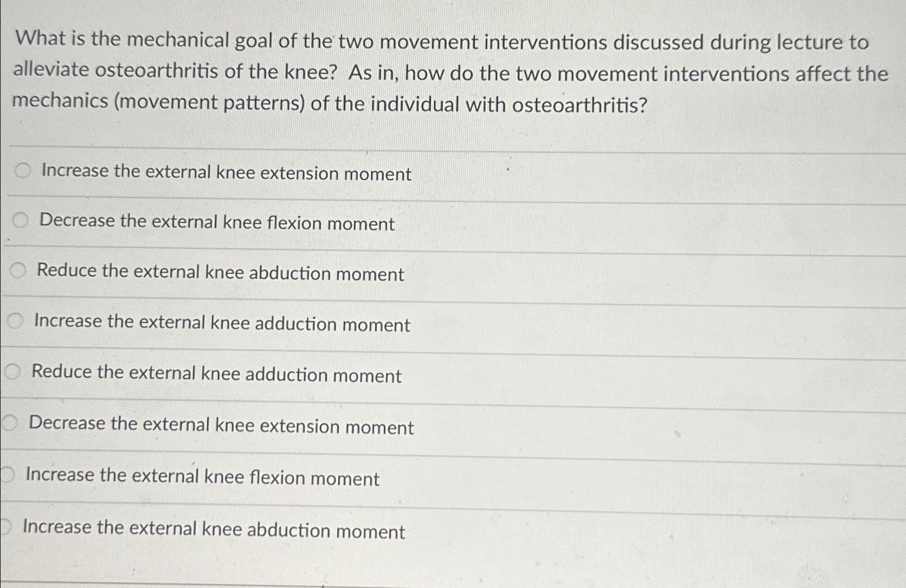Select the radio button beside 'Increase the external knee extension moment'

tap(23, 171)
